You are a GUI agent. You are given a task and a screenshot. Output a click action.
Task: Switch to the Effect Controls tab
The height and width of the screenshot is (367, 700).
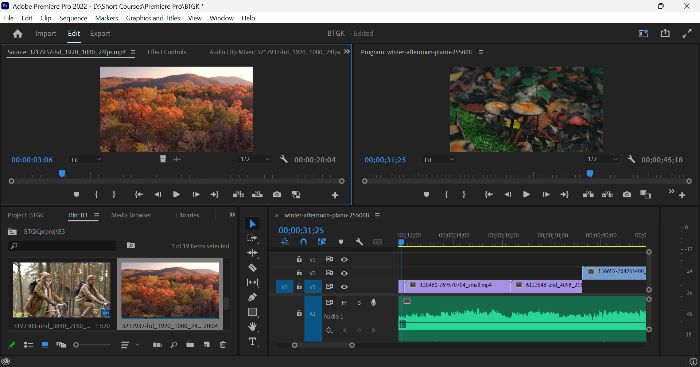(x=167, y=52)
